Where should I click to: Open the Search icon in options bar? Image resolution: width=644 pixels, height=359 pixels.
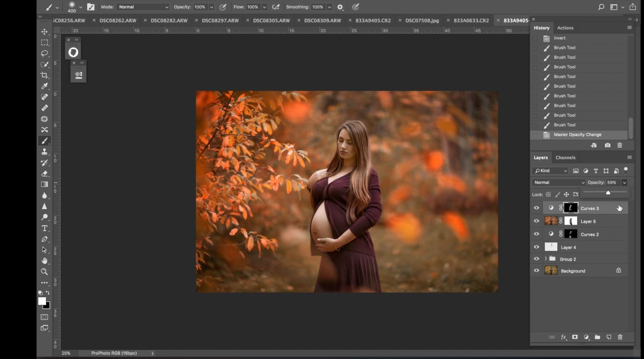point(601,7)
